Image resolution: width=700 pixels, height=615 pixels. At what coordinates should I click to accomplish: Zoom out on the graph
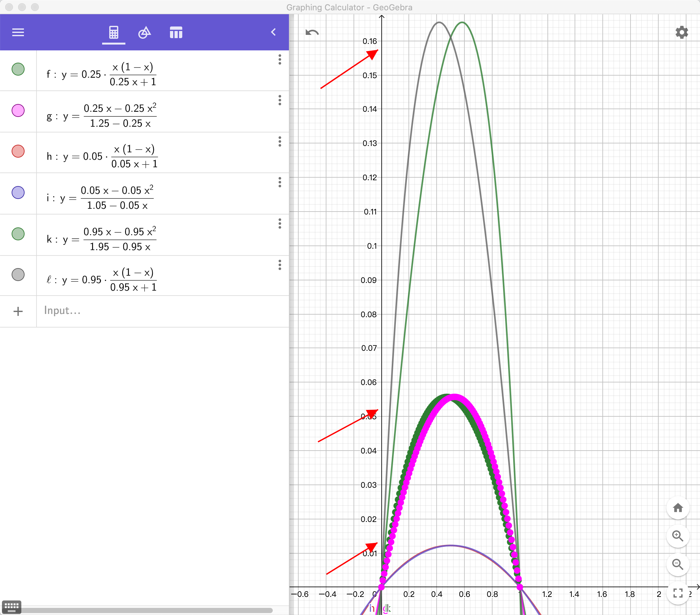[678, 564]
